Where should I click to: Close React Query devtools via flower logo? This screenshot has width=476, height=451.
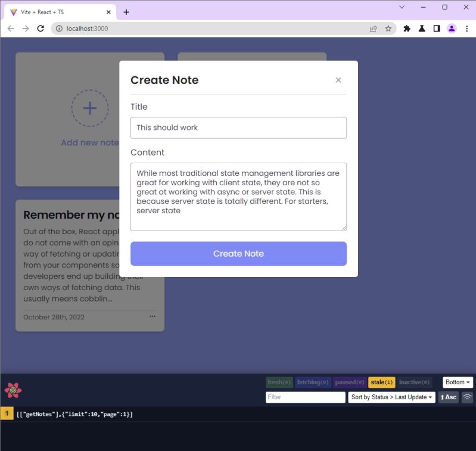click(13, 390)
